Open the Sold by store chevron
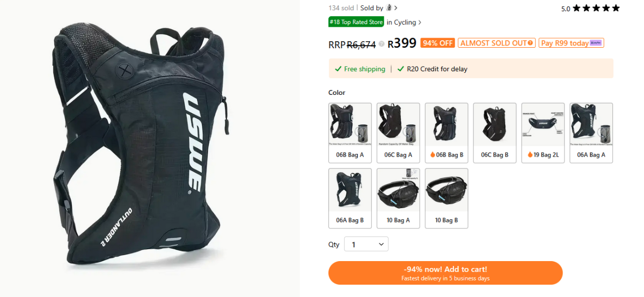644x297 pixels. 396,8
